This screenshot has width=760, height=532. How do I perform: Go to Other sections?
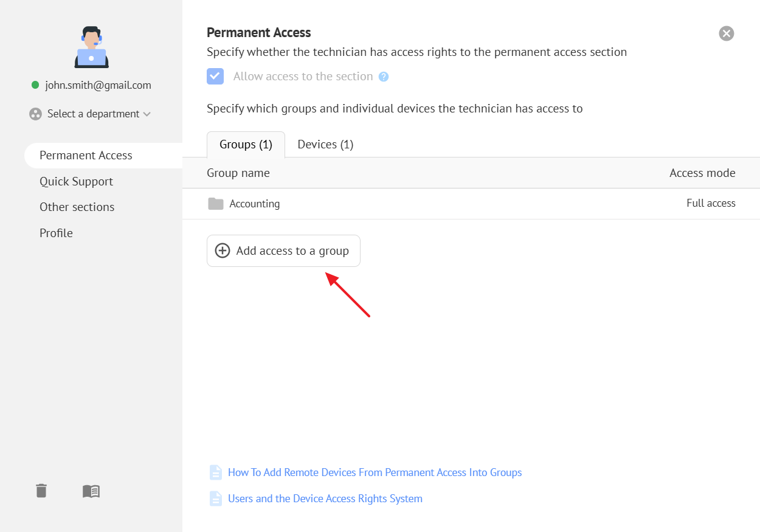click(x=77, y=207)
